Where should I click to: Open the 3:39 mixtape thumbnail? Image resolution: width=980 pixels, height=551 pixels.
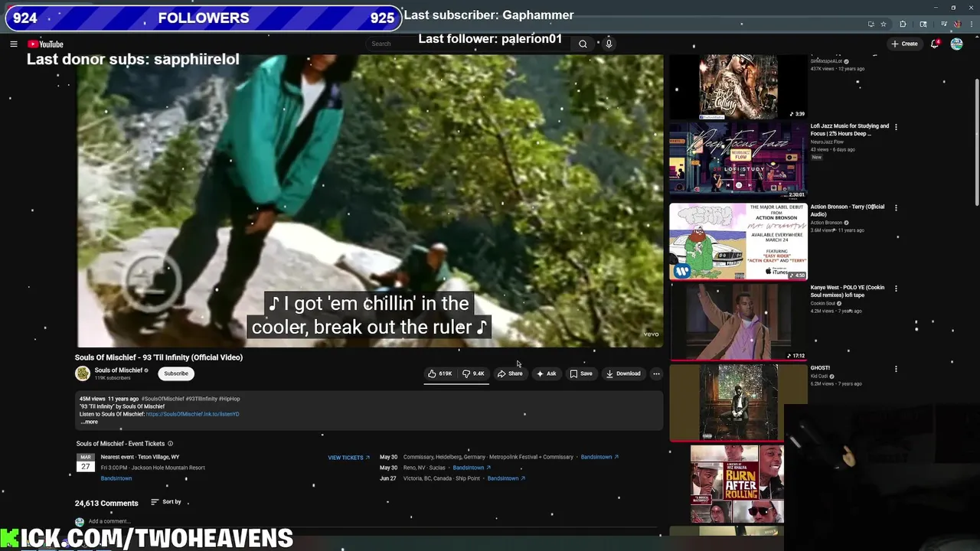click(738, 86)
